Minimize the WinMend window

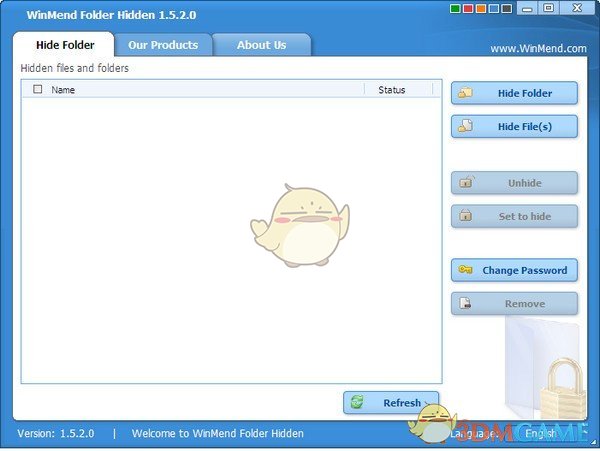(527, 8)
